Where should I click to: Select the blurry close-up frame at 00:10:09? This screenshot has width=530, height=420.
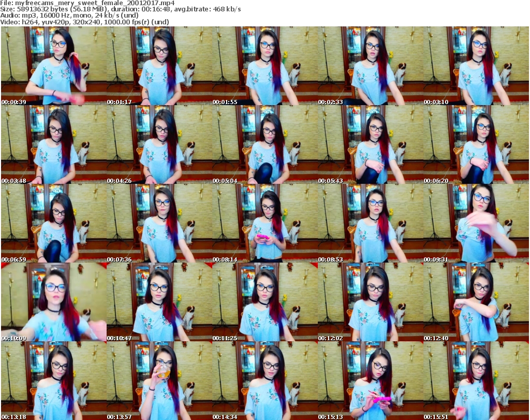54,302
